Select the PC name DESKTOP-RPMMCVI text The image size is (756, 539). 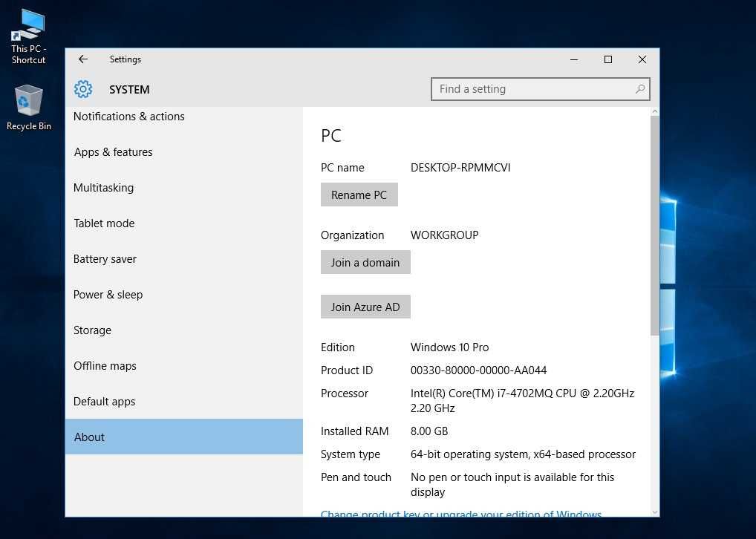460,168
